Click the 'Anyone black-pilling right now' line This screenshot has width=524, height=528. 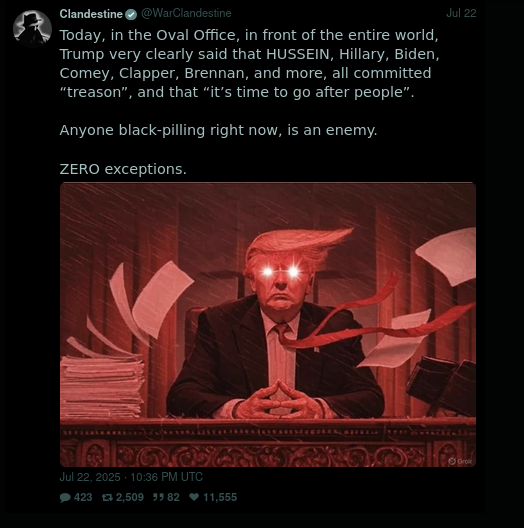click(x=218, y=130)
